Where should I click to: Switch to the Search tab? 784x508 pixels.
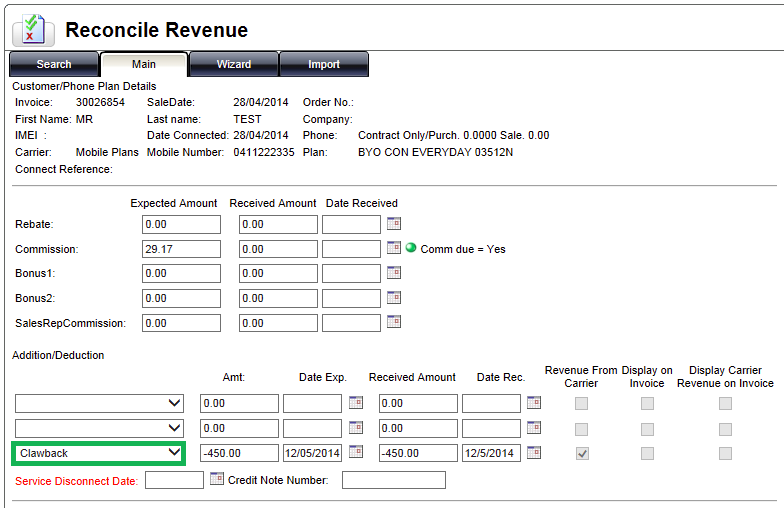click(54, 64)
